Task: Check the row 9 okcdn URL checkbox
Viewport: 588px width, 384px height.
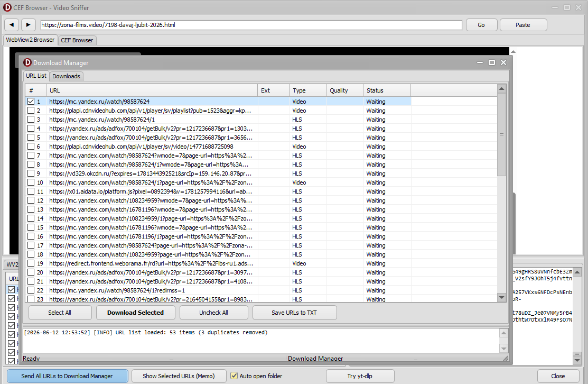Action: click(x=31, y=173)
